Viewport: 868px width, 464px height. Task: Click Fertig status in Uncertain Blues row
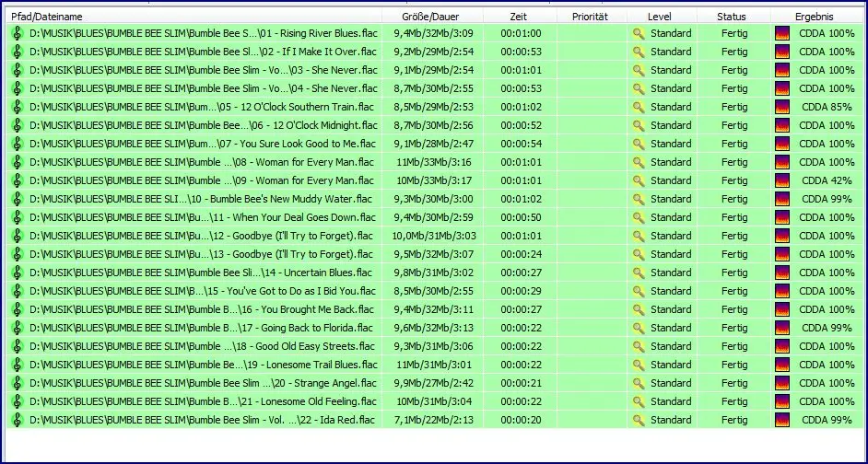click(734, 273)
